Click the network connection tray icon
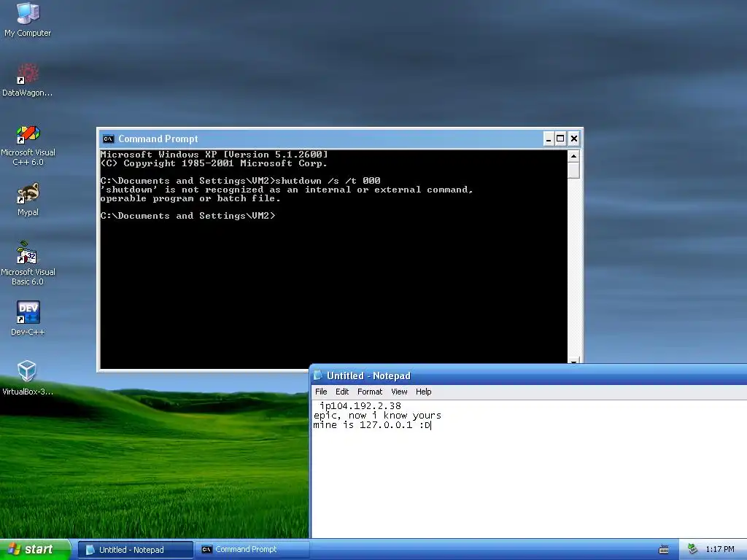The image size is (747, 560). click(x=693, y=549)
